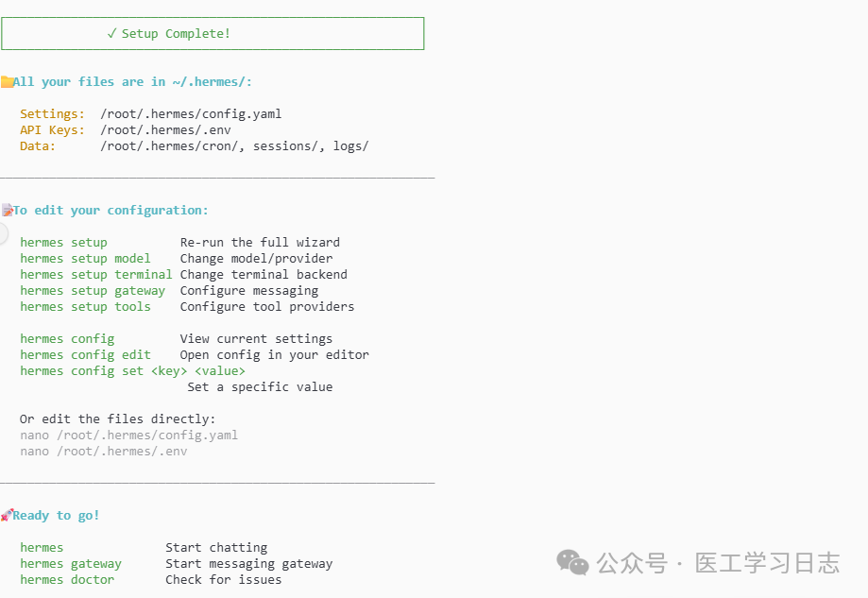The width and height of the screenshot is (868, 598).
Task: Click the command 'hermes' next to Start chatting
Action: click(42, 548)
